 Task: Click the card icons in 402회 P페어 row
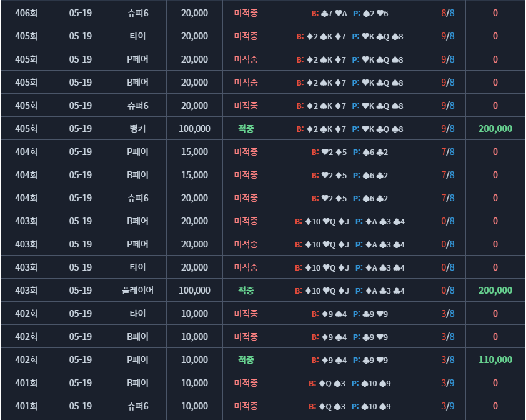coord(350,360)
